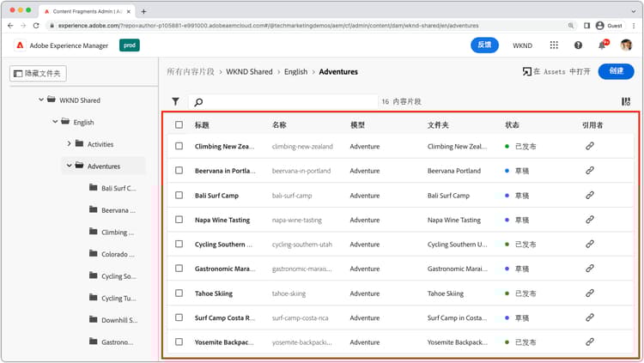This screenshot has height=363, width=644.
Task: Click the browser address bar
Action: 308,26
